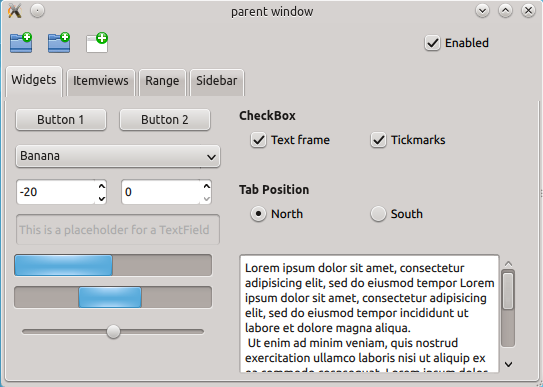Click the new window toolbar icon
The height and width of the screenshot is (387, 543).
click(97, 43)
